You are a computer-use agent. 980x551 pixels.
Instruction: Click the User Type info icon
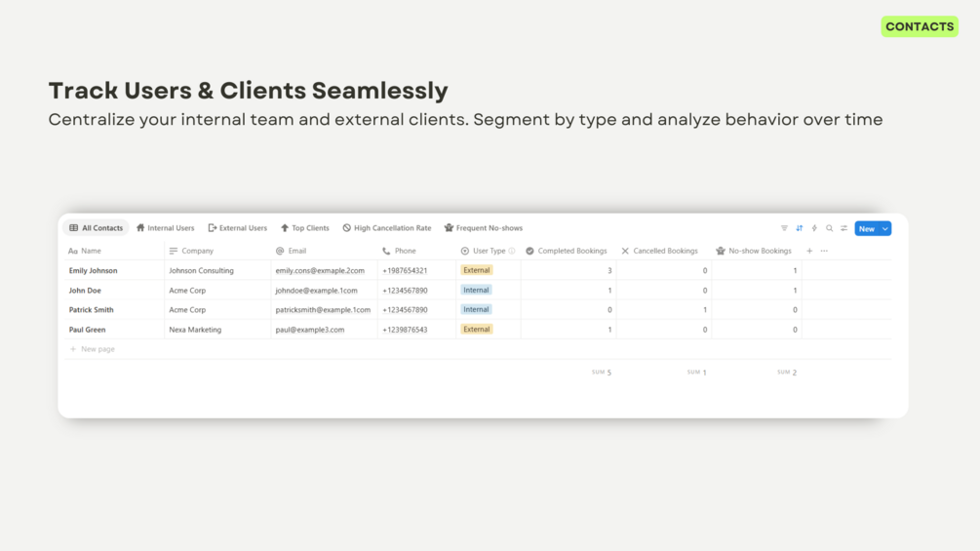[x=512, y=252]
